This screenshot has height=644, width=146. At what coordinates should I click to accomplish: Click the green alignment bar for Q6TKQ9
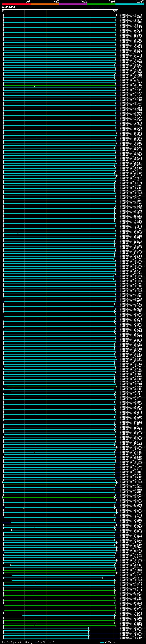[60, 85]
